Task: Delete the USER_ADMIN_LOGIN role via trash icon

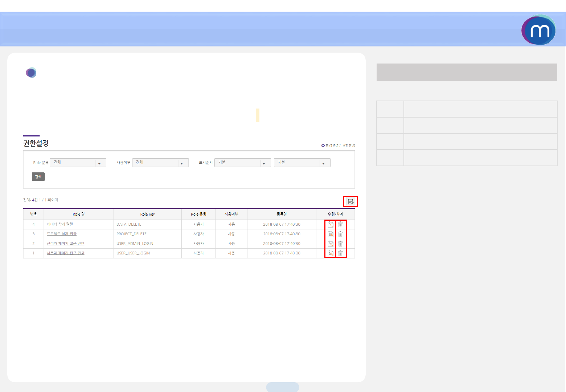Action: pyautogui.click(x=340, y=244)
